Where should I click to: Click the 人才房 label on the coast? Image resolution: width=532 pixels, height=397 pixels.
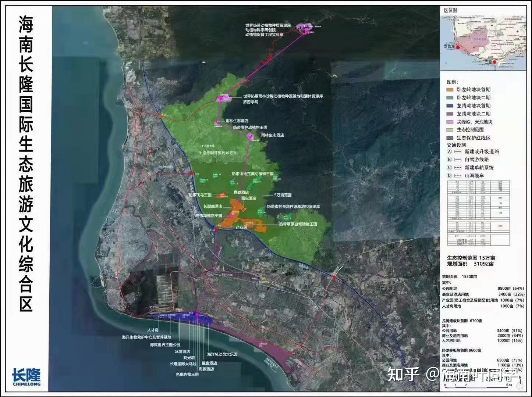click(152, 330)
